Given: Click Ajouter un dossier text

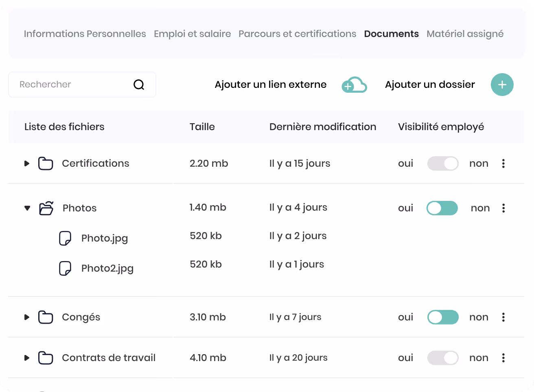Looking at the screenshot, I should [430, 85].
